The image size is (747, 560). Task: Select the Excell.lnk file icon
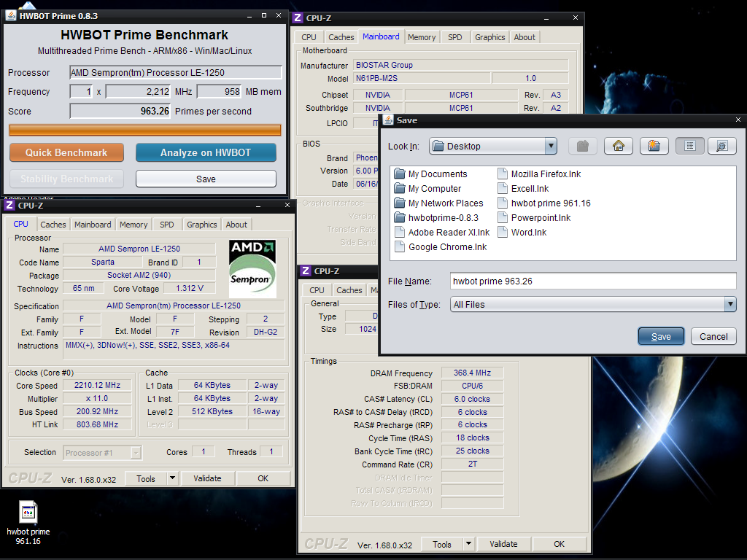[503, 189]
